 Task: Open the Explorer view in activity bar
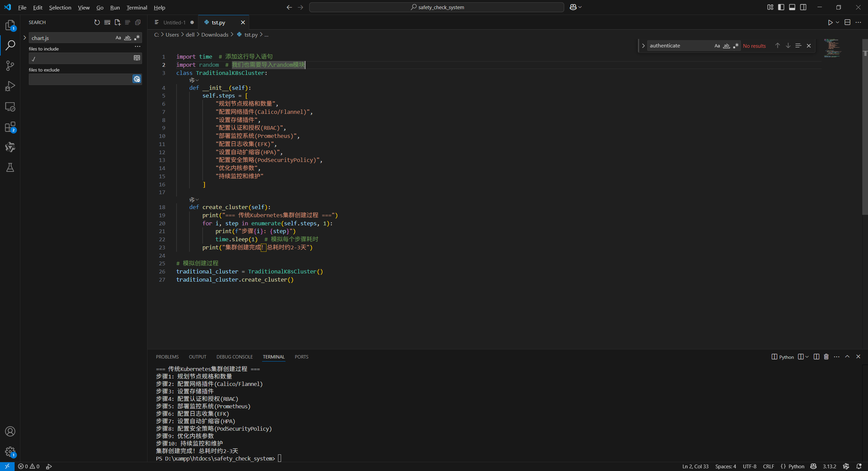(10, 25)
